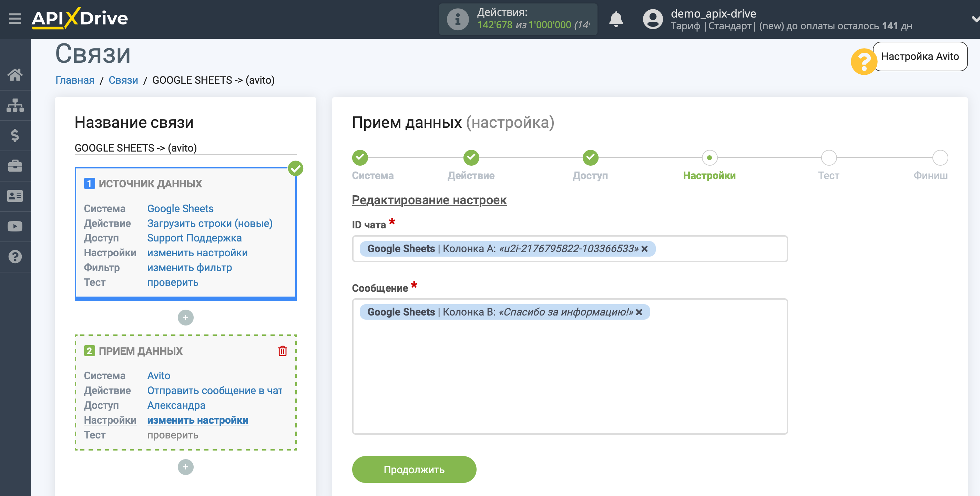Screen dimensions: 980x496
Task: Delete the ПРИЕМ ДАННЫХ block
Action: [282, 351]
